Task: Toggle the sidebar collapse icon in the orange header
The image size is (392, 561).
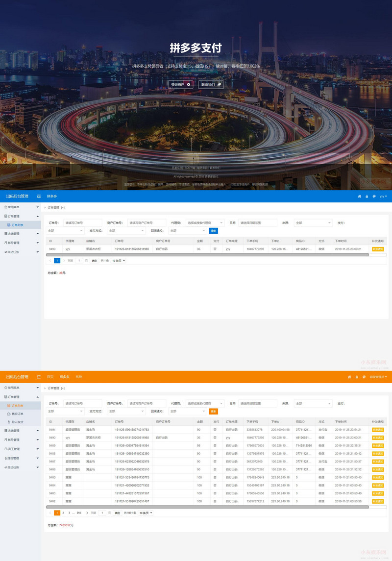Action: [x=39, y=377]
